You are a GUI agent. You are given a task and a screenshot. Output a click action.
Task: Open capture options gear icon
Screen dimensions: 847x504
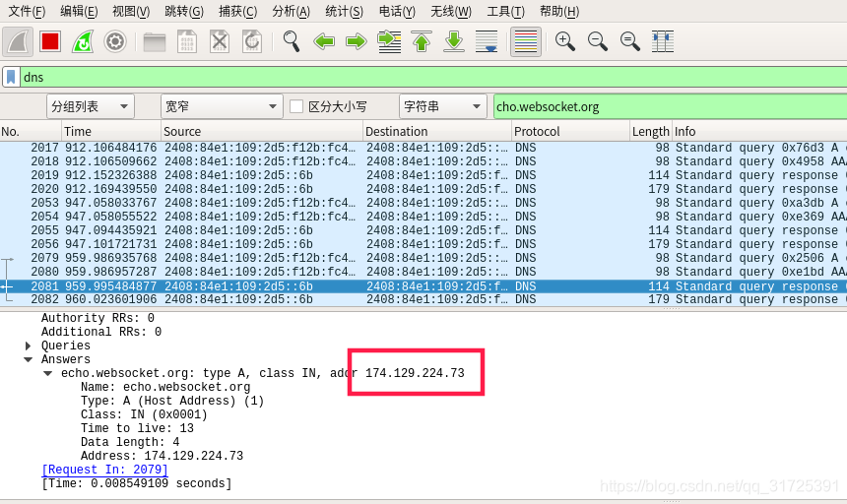coord(115,41)
